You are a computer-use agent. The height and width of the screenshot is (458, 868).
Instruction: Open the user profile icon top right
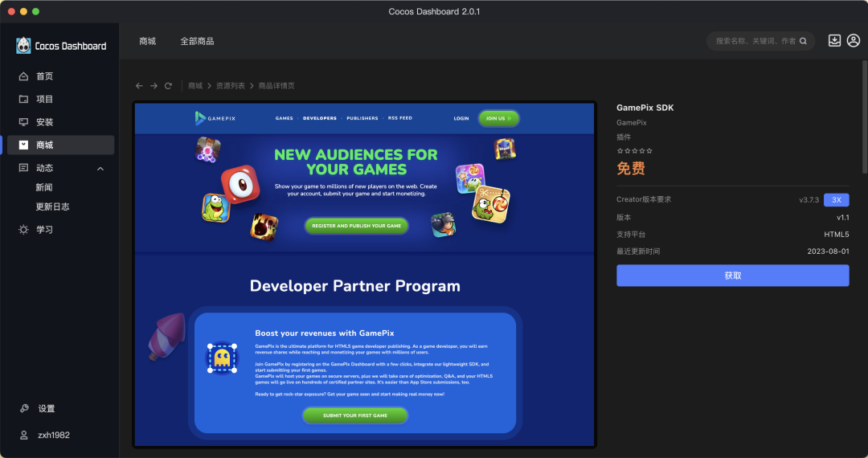tap(853, 40)
